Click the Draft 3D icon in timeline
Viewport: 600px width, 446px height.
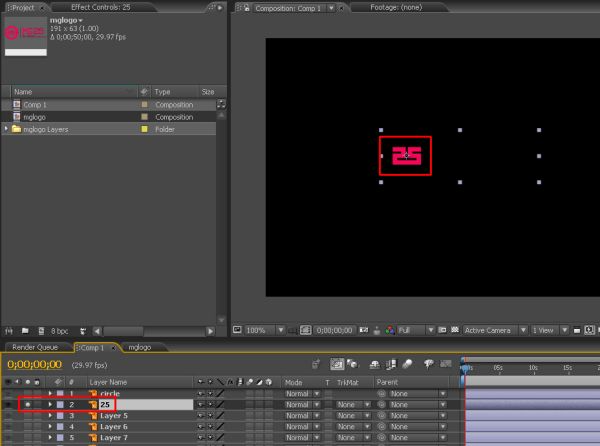pyautogui.click(x=352, y=364)
